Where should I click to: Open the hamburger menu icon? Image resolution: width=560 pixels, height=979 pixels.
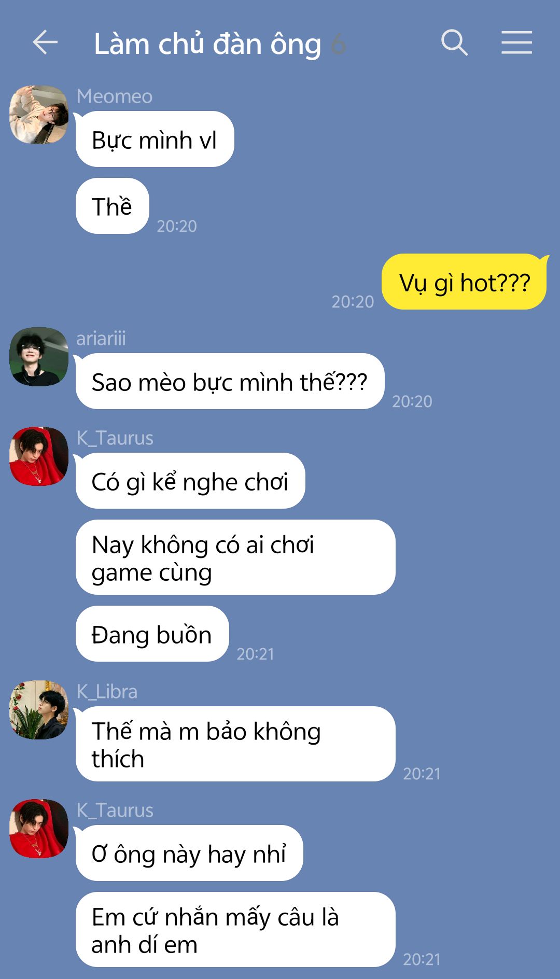point(516,43)
